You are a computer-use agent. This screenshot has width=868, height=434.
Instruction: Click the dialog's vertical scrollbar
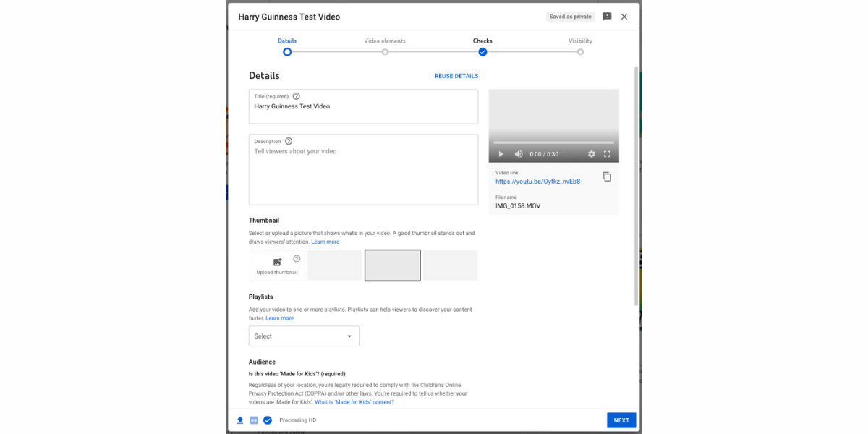click(636, 184)
